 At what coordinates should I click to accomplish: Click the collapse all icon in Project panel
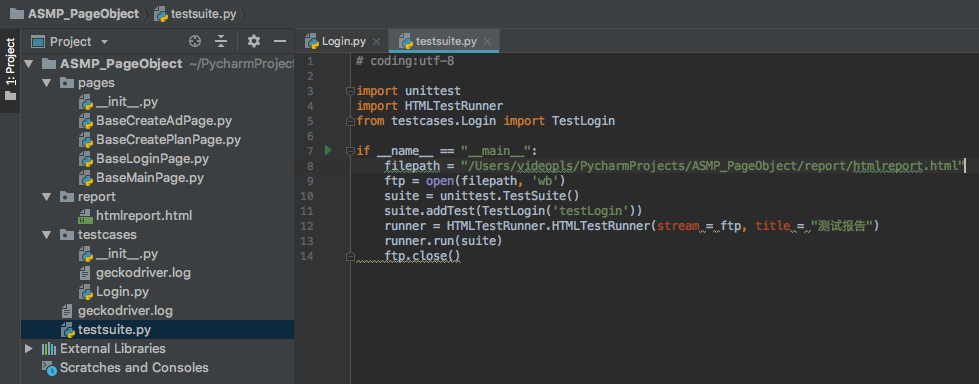pos(221,42)
